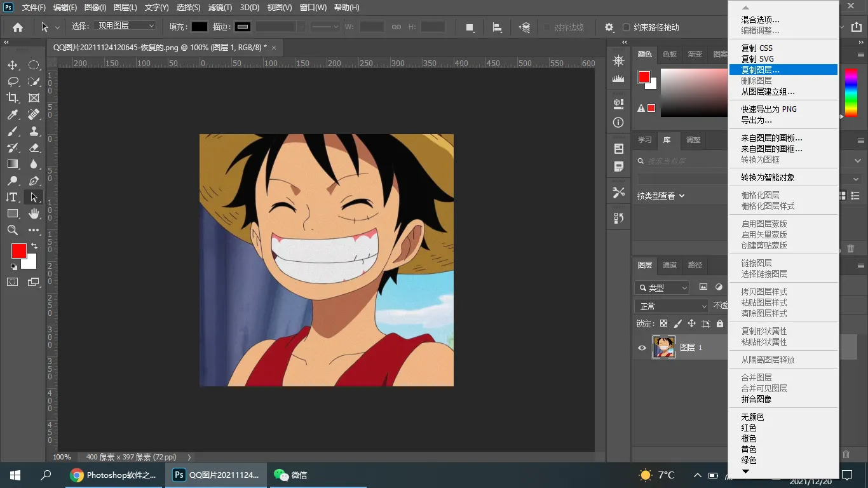
Task: Choose 复制图层... from context menu
Action: click(x=783, y=70)
